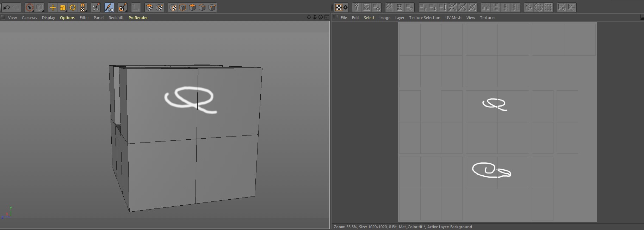The image size is (644, 230).
Task: Switch to polygon mode orange-top cube
Action: pos(192,7)
